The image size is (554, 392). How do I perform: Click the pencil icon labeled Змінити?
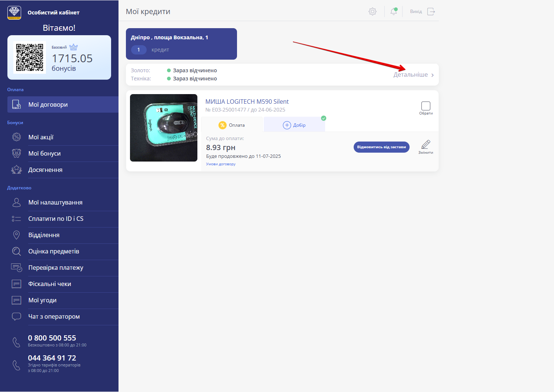[x=425, y=144]
